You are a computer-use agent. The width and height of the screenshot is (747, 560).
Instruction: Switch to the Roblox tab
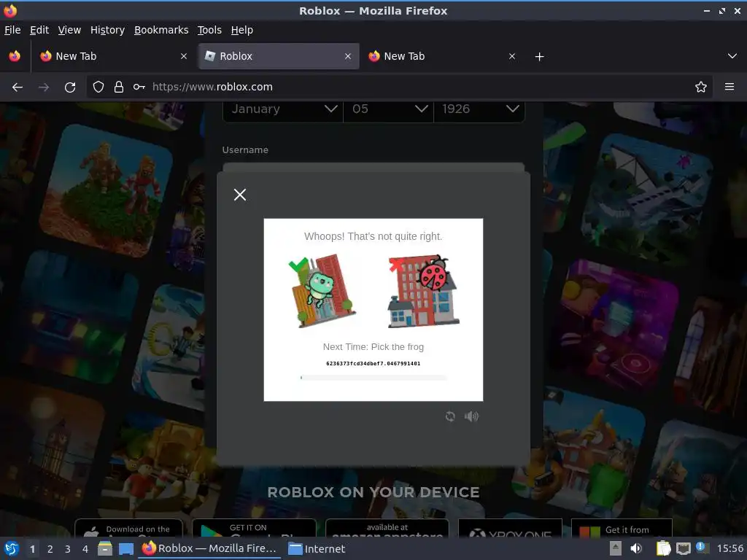[279, 56]
